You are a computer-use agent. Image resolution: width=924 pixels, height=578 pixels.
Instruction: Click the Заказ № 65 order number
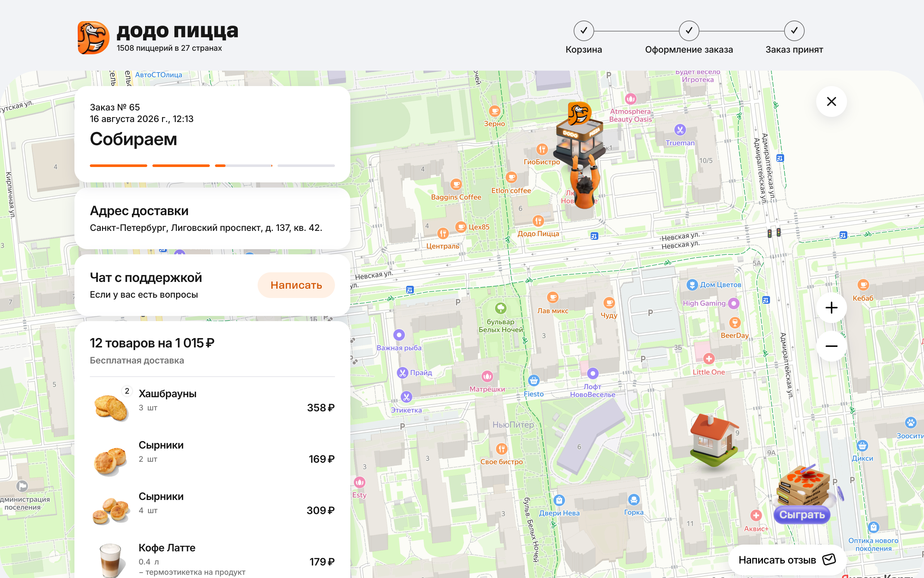(115, 107)
